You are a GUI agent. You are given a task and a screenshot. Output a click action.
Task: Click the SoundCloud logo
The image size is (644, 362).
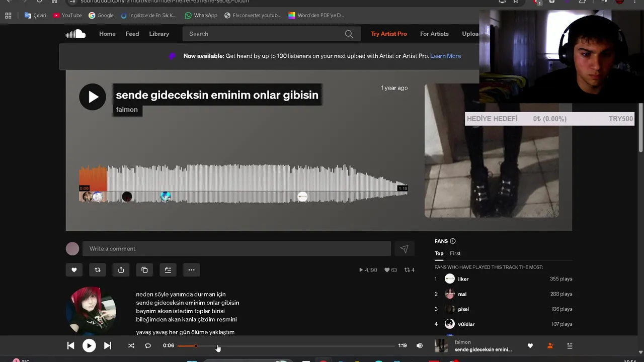tap(75, 34)
